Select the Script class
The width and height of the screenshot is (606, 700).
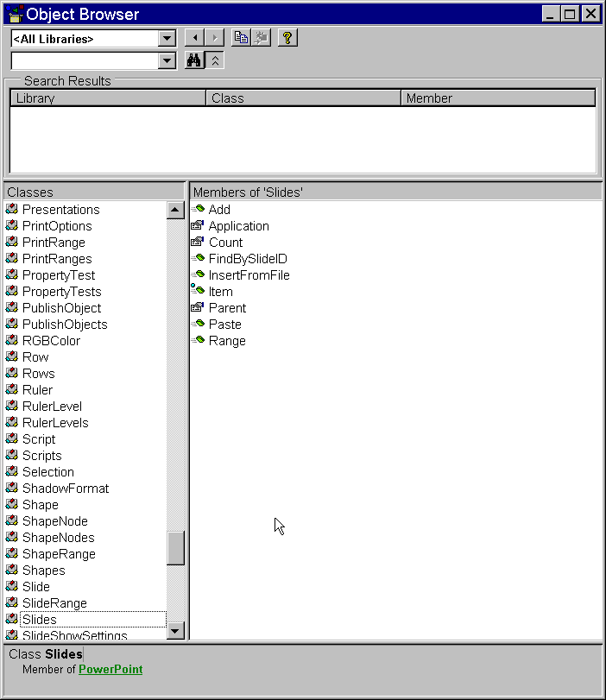(39, 439)
